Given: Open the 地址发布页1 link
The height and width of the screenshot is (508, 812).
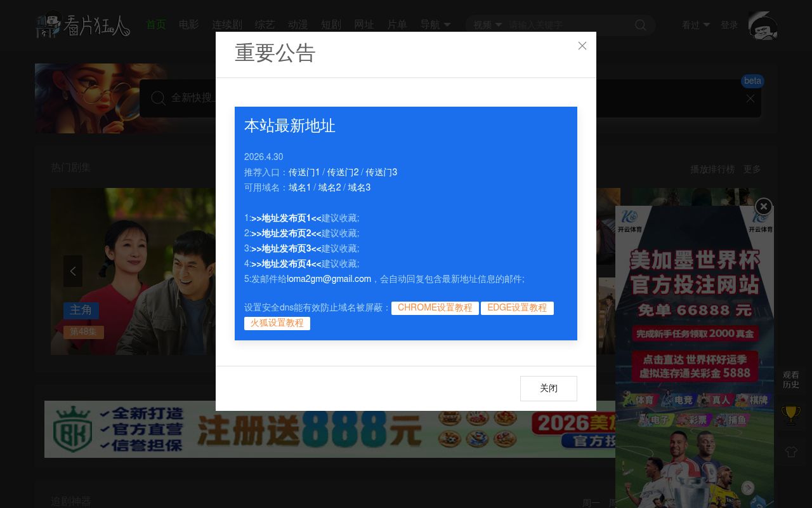Looking at the screenshot, I should click(286, 218).
